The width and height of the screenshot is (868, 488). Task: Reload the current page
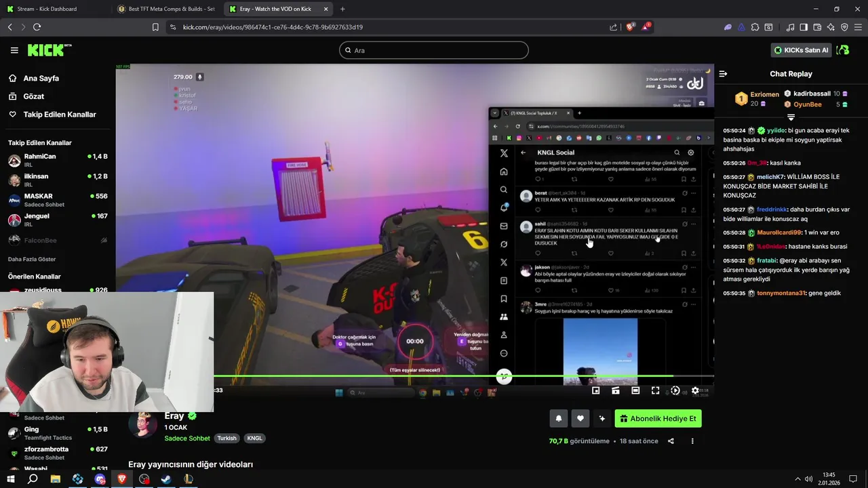tap(37, 27)
